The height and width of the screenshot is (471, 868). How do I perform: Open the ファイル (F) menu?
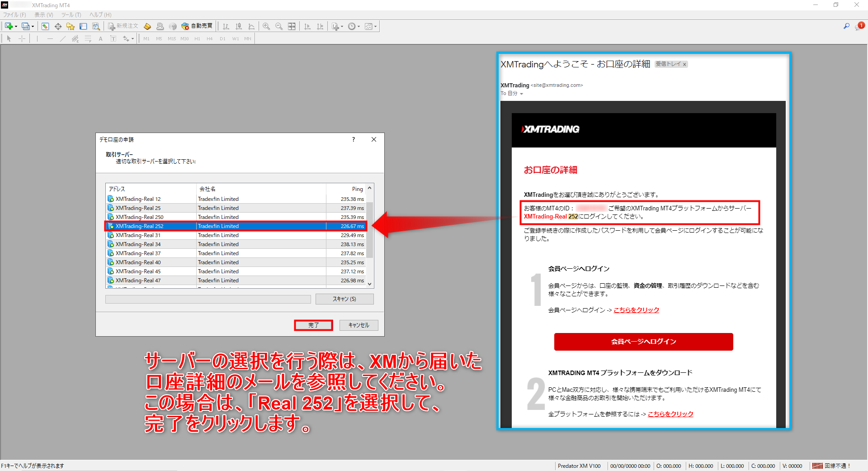pyautogui.click(x=14, y=15)
